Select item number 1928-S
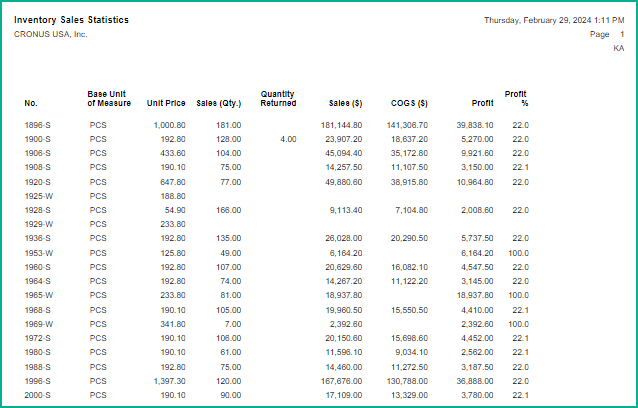 37,210
